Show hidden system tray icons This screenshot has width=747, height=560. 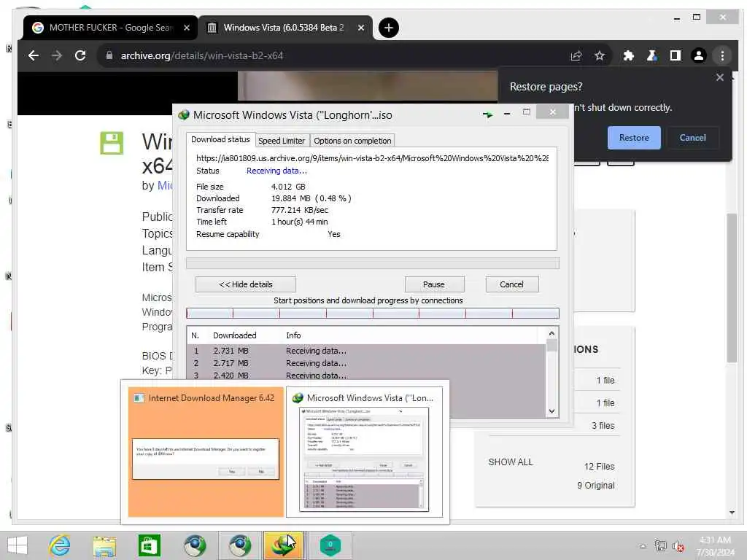pyautogui.click(x=643, y=546)
